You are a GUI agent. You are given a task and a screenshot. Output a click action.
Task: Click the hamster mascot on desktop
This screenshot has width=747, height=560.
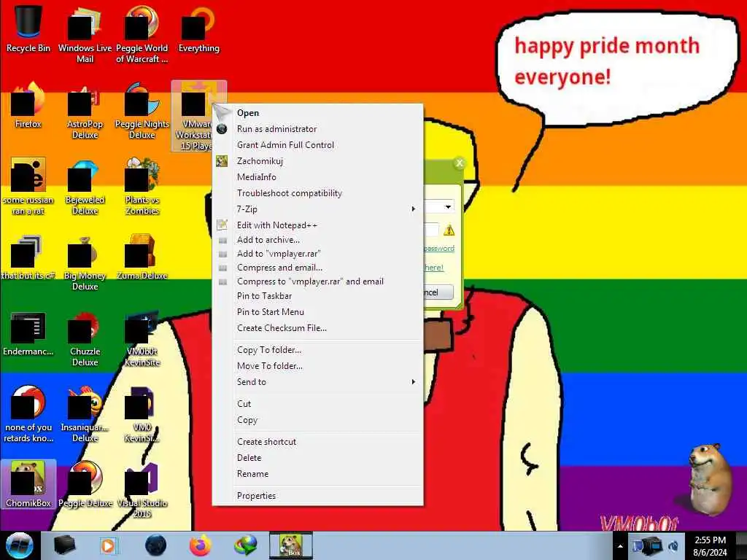click(709, 480)
